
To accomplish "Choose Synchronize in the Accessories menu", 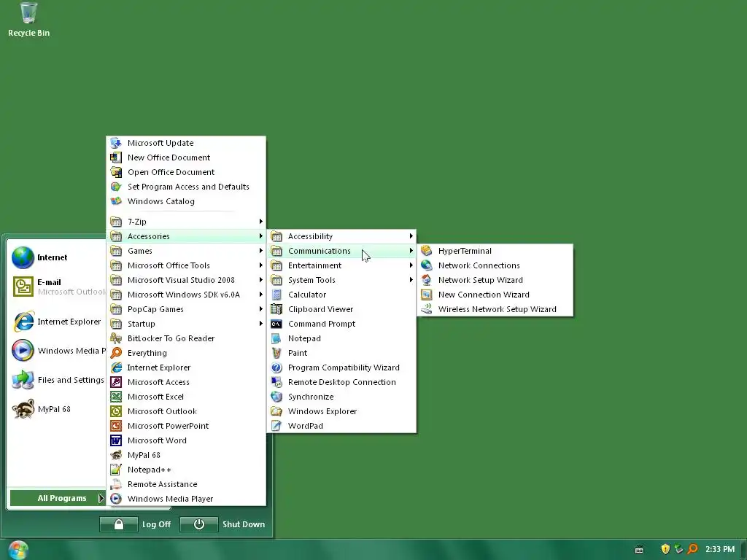I will pos(341,397).
